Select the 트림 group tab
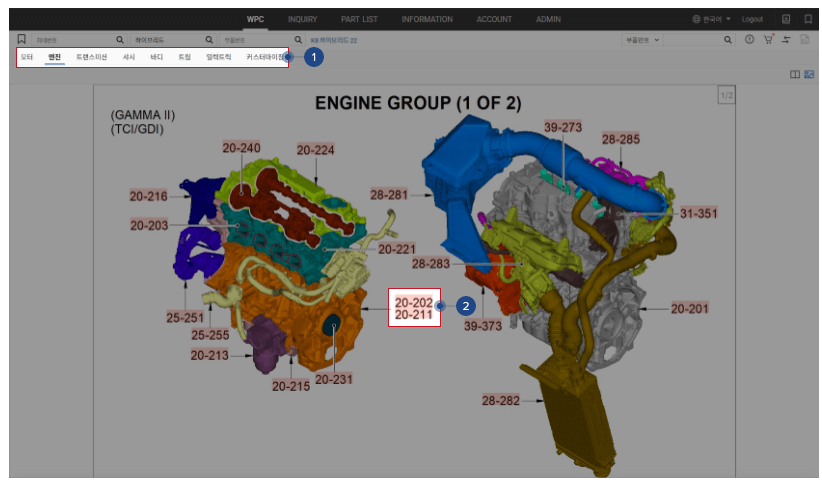The height and width of the screenshot is (482, 822). point(185,57)
